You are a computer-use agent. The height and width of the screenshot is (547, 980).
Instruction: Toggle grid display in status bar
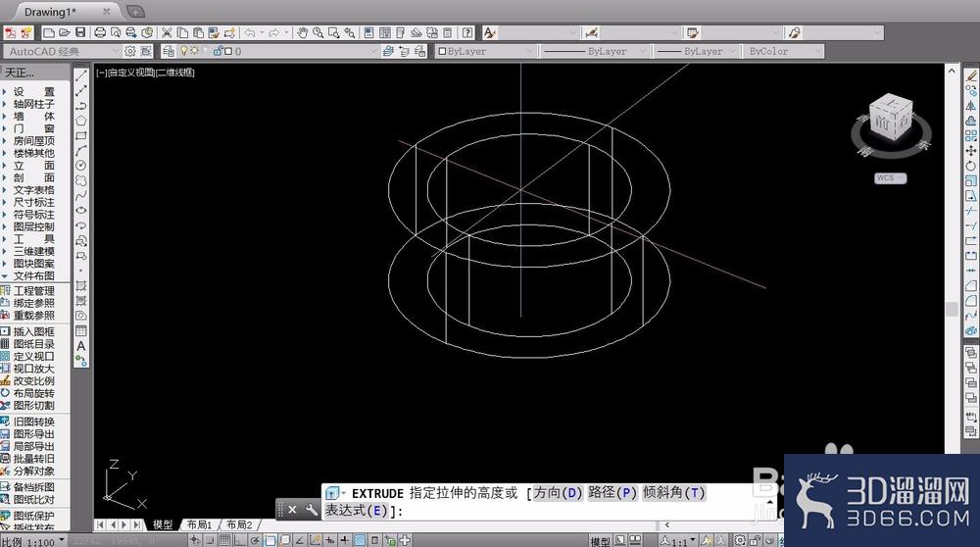tap(224, 541)
